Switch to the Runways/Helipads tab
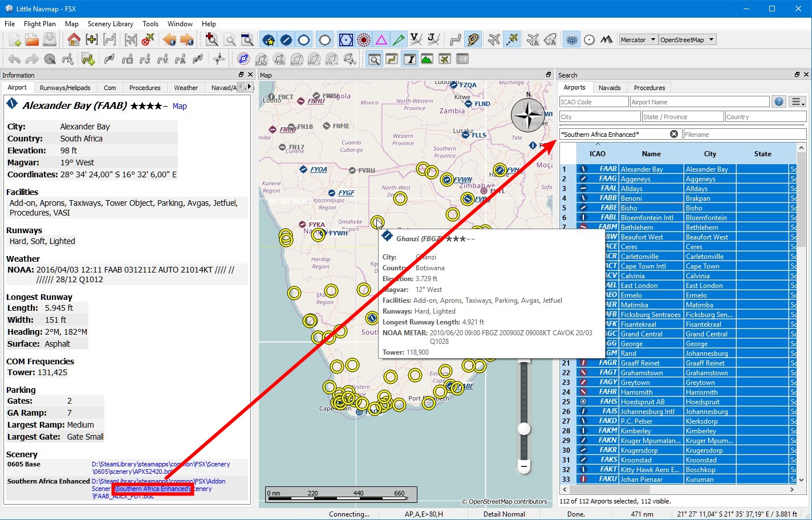This screenshot has width=812, height=520. 65,88
